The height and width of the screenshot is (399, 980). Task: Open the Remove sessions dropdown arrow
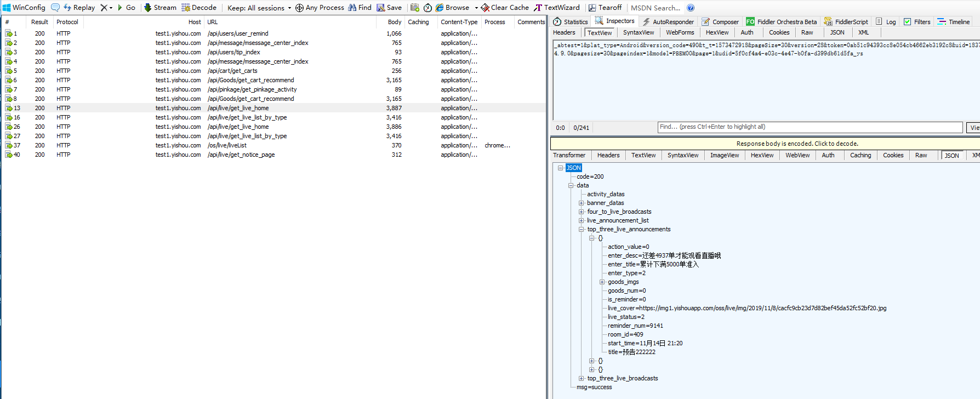pyautogui.click(x=111, y=8)
